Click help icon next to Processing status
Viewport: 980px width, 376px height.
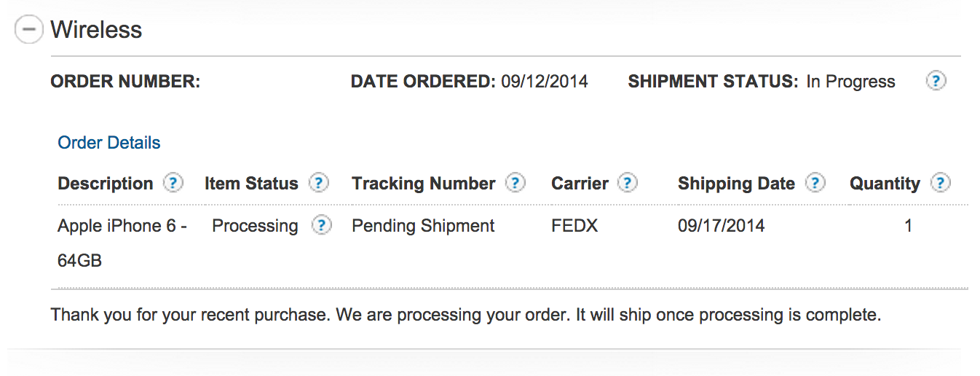pos(322,225)
